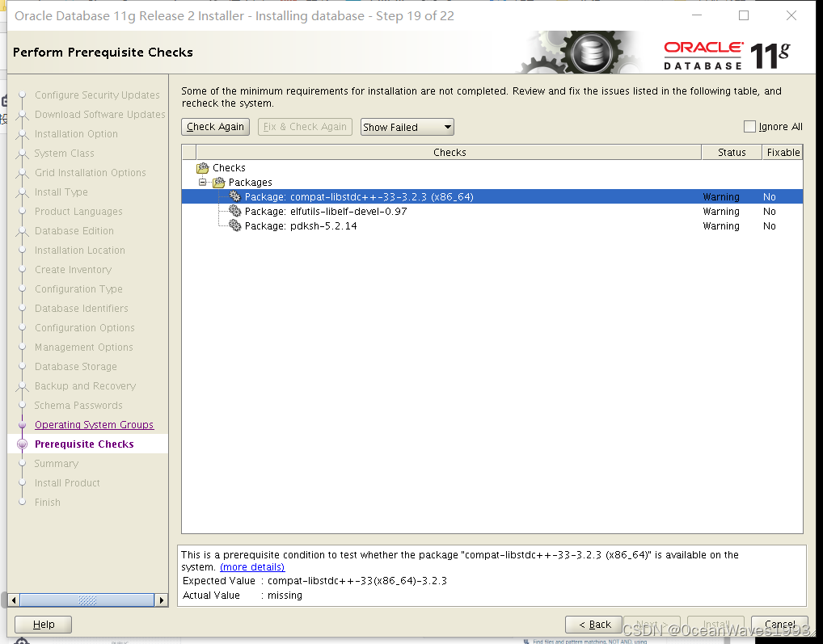Select the Installation Location step

pos(80,250)
